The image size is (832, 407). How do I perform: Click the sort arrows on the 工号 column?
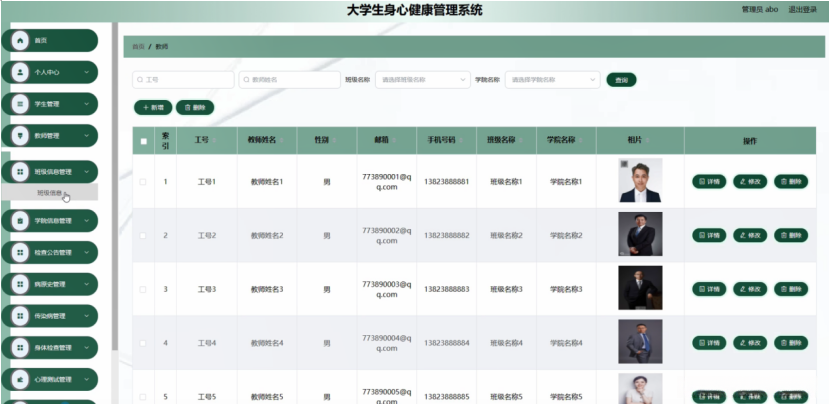(213, 141)
